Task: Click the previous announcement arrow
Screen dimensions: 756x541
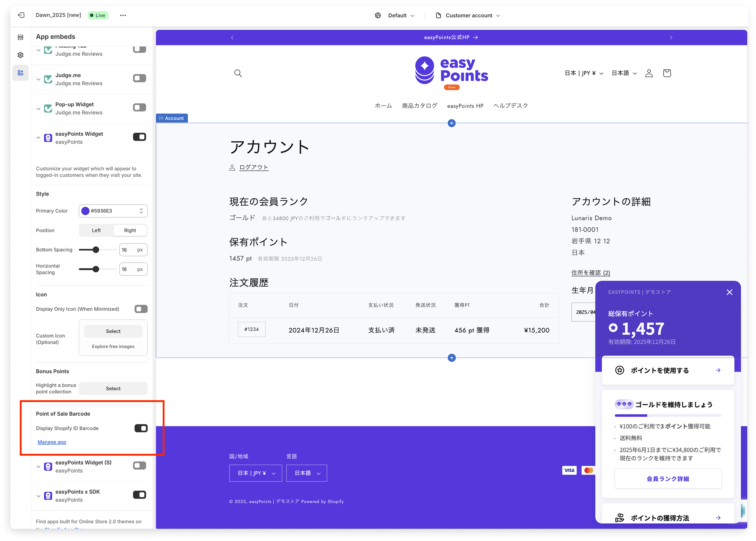Action: [232, 37]
